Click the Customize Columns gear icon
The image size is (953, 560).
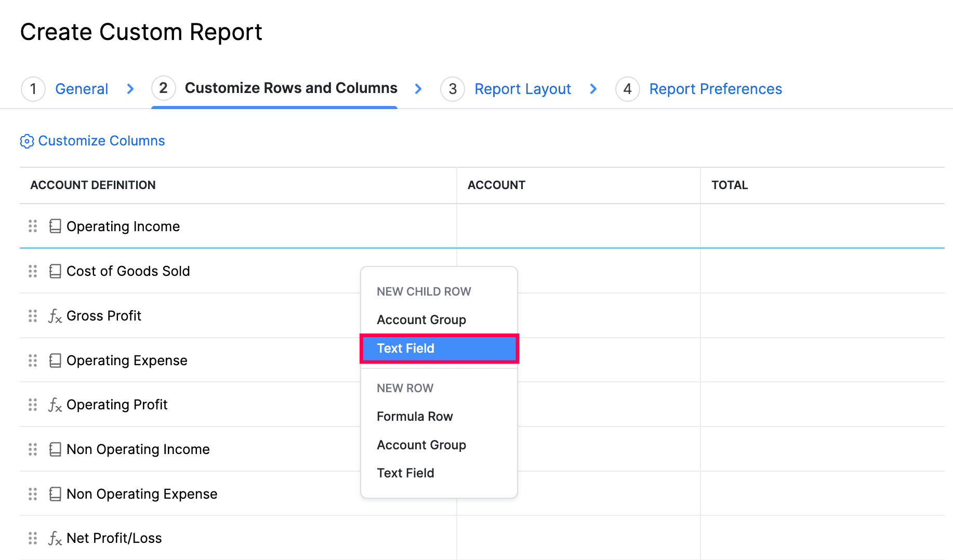point(27,141)
